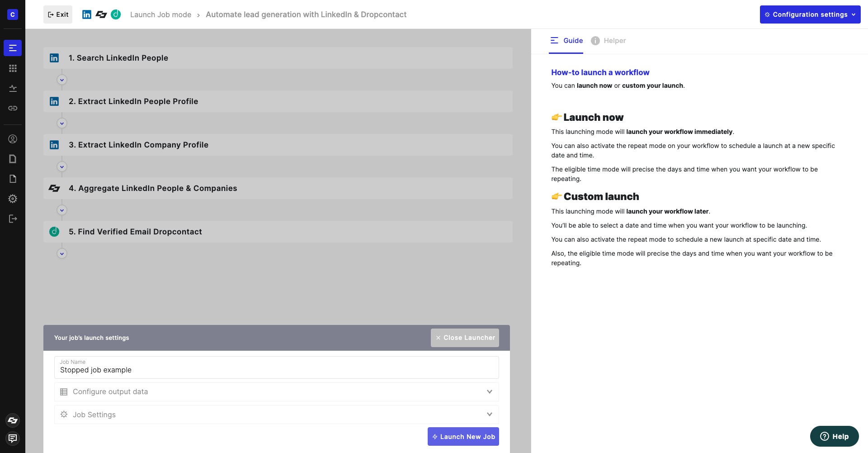Open the activity pulse icon in sidebar
Image resolution: width=868 pixels, height=453 pixels.
[x=13, y=88]
